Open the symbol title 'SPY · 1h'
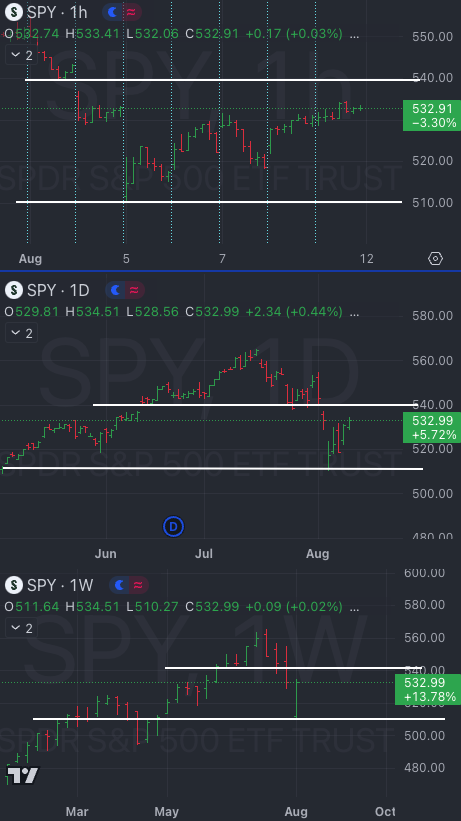The width and height of the screenshot is (461, 821). pyautogui.click(x=57, y=12)
